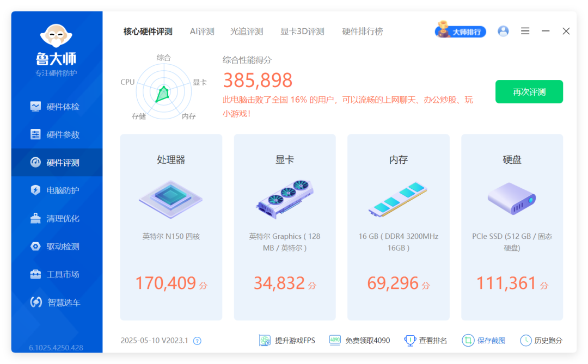
Task: Select 硬件评测 in the sidebar
Action: [x=57, y=162]
